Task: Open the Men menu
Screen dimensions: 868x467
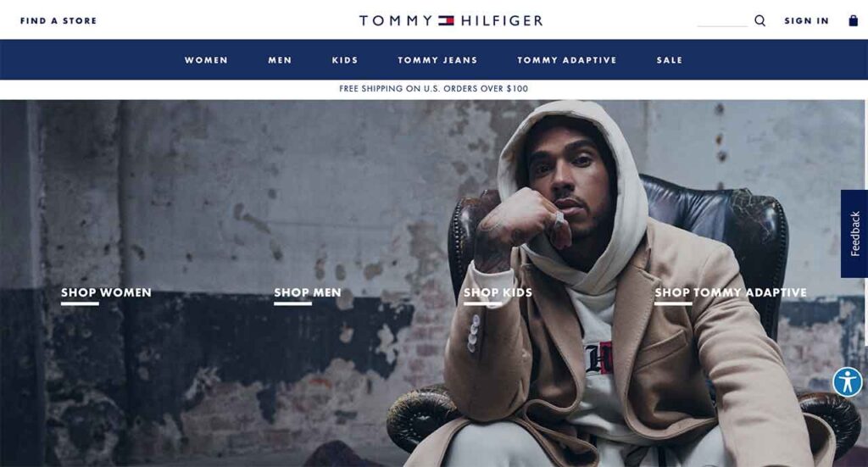Action: pyautogui.click(x=280, y=60)
